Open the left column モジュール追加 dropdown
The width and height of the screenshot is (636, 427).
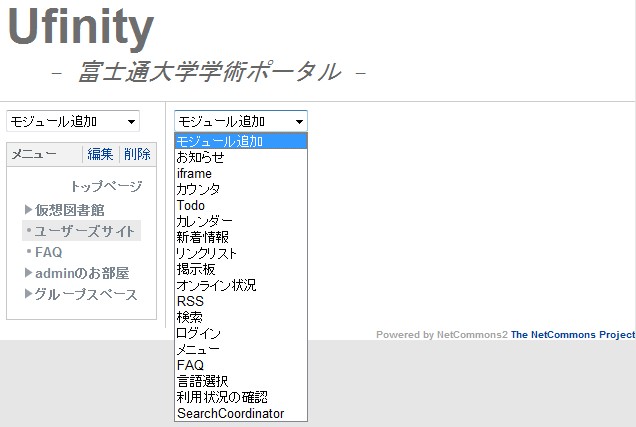73,121
